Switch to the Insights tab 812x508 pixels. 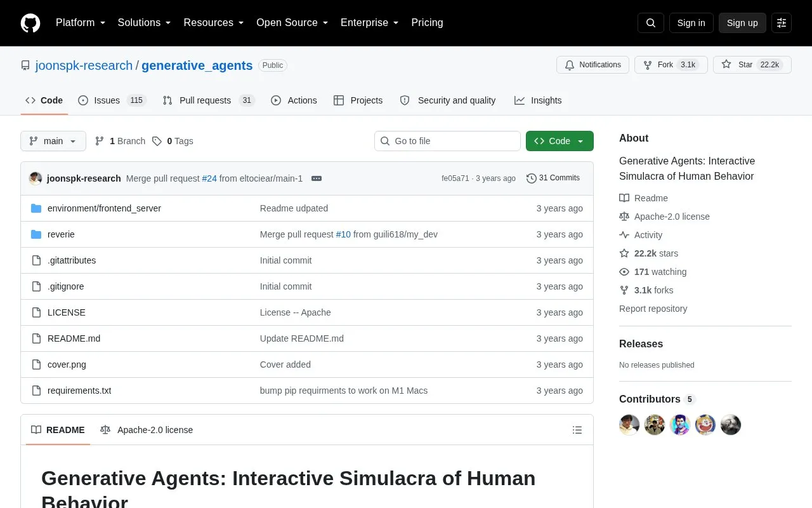538,100
